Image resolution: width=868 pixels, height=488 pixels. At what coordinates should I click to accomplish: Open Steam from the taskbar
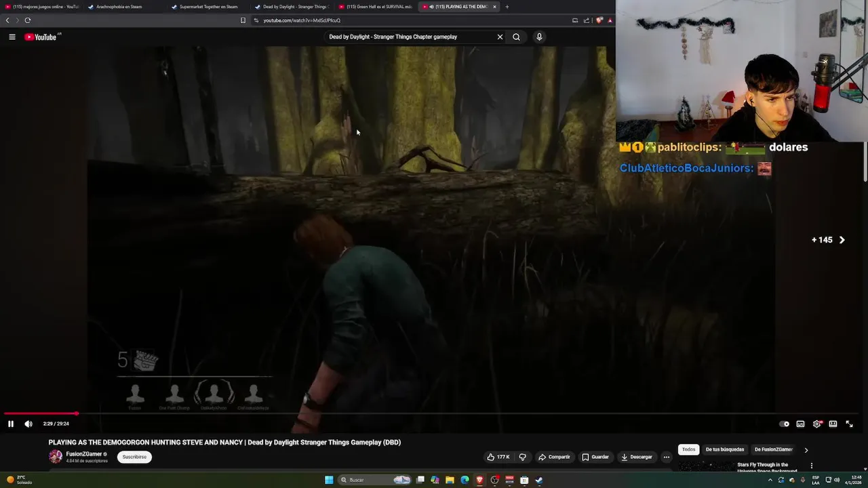point(539,480)
